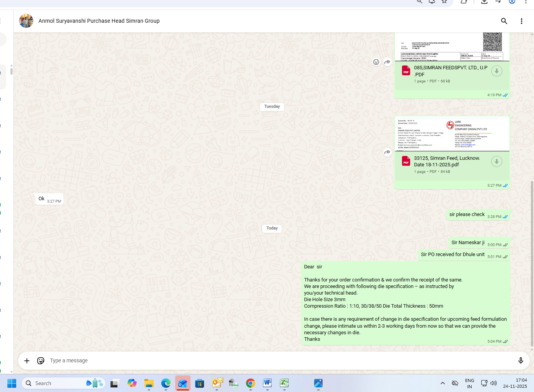Image resolution: width=534 pixels, height=392 pixels.
Task: Click the emoji reaction icon beside PDF
Action: click(376, 62)
